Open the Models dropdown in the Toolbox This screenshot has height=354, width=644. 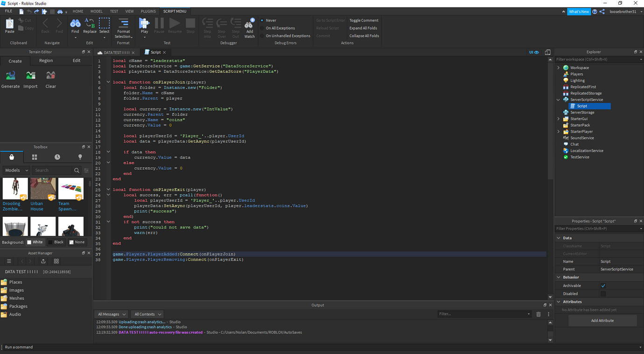[16, 170]
